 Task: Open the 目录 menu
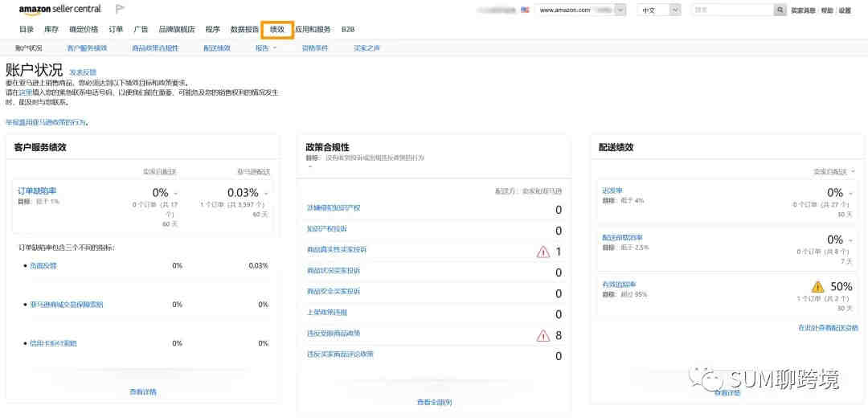coord(26,30)
